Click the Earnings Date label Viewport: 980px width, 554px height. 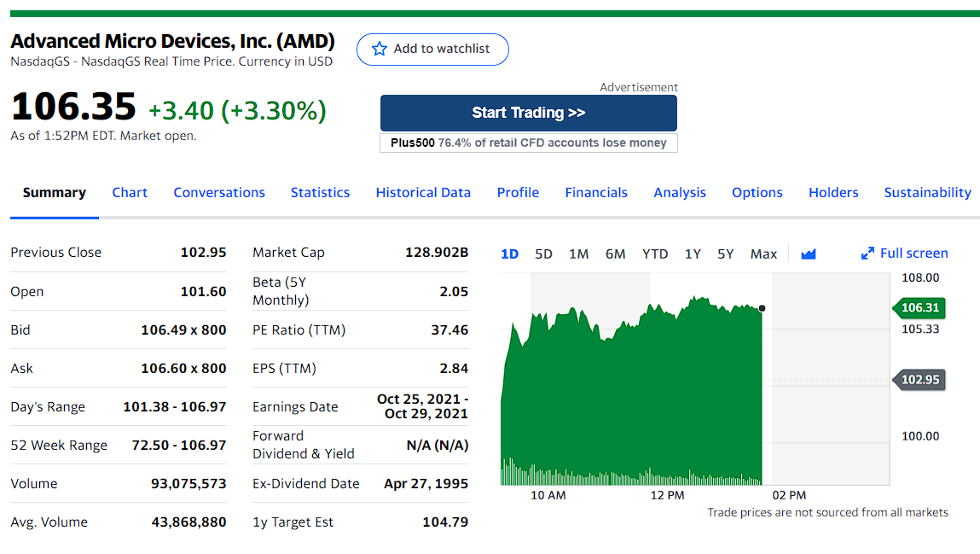(x=295, y=407)
